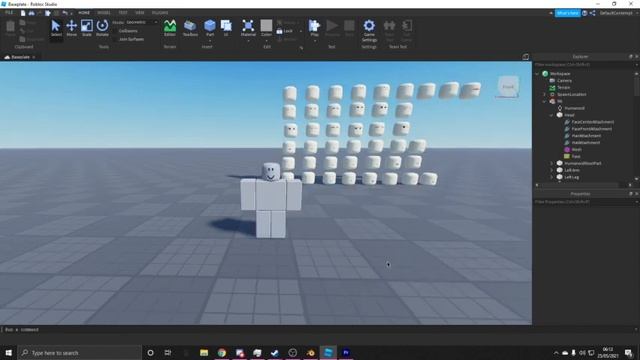The width and height of the screenshot is (640, 360).
Task: Open the Play dropdown arrow
Action: pos(314,41)
